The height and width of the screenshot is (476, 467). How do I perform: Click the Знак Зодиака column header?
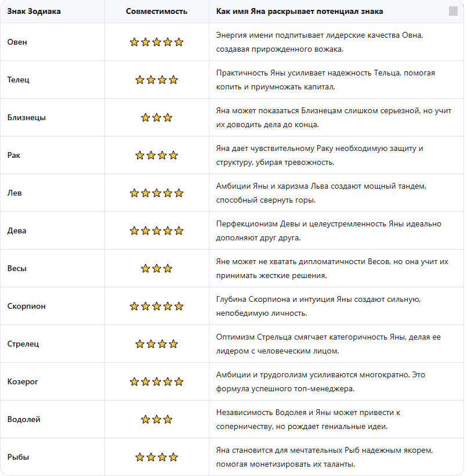[x=34, y=11]
